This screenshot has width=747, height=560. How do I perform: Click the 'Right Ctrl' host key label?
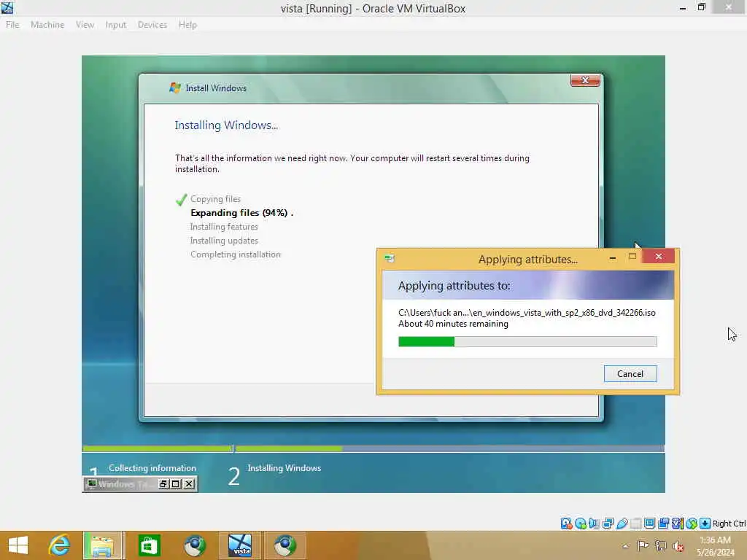coord(729,524)
